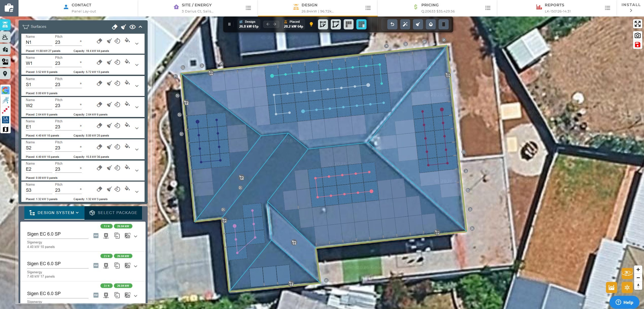Viewport: 644px width, 309px height.
Task: Click the red save icon
Action: click(x=637, y=45)
